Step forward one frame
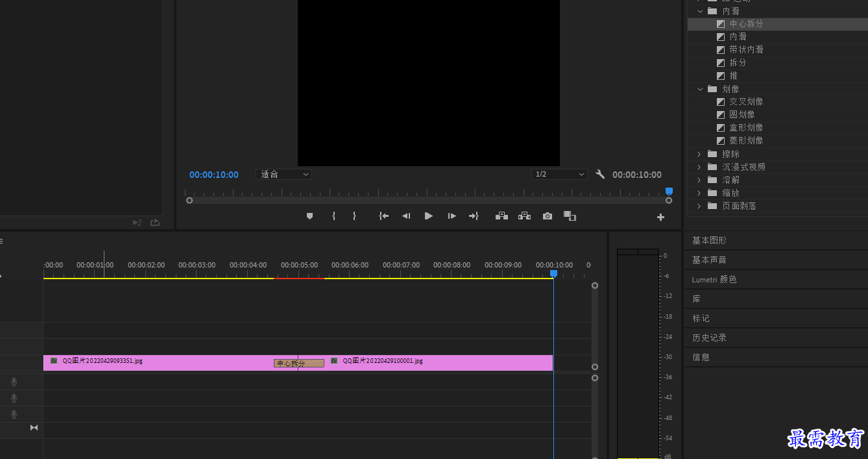Image resolution: width=868 pixels, height=459 pixels. tap(452, 216)
